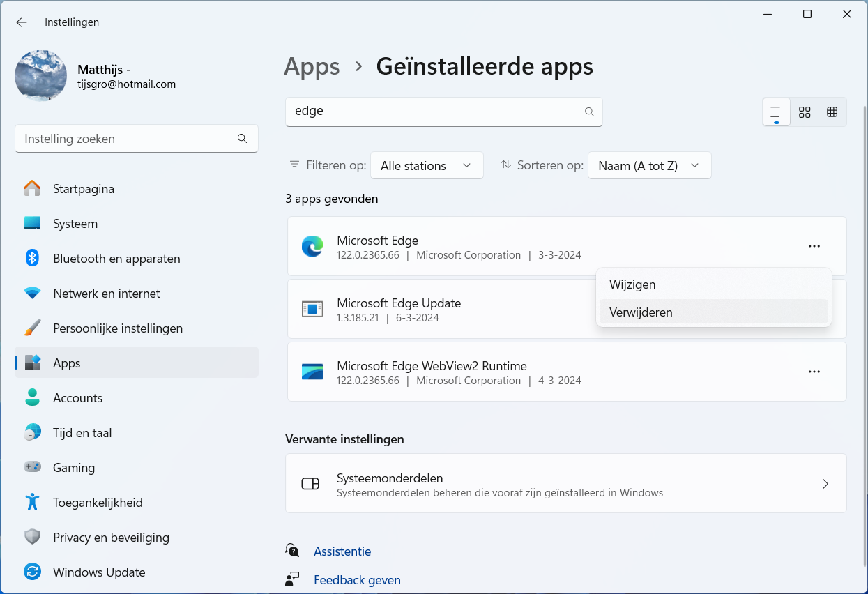Open the Assistentie help link
The height and width of the screenshot is (594, 868).
tap(342, 551)
